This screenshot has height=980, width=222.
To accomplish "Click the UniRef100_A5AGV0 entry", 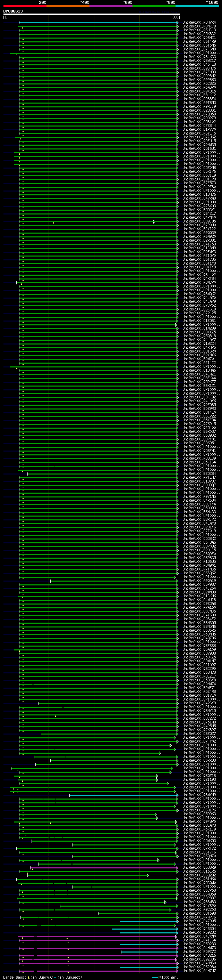I will pos(199,88).
